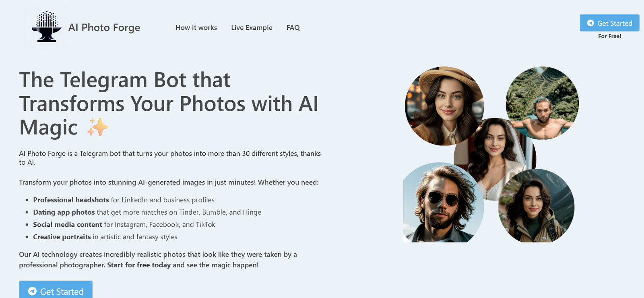Click the AI Photo Forge brand name
The width and height of the screenshot is (644, 298).
tap(104, 27)
